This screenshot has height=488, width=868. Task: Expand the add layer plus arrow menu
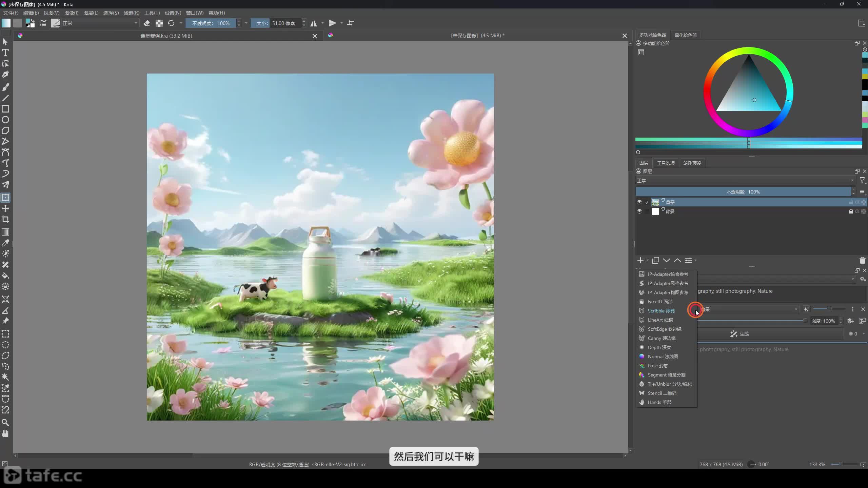648,260
